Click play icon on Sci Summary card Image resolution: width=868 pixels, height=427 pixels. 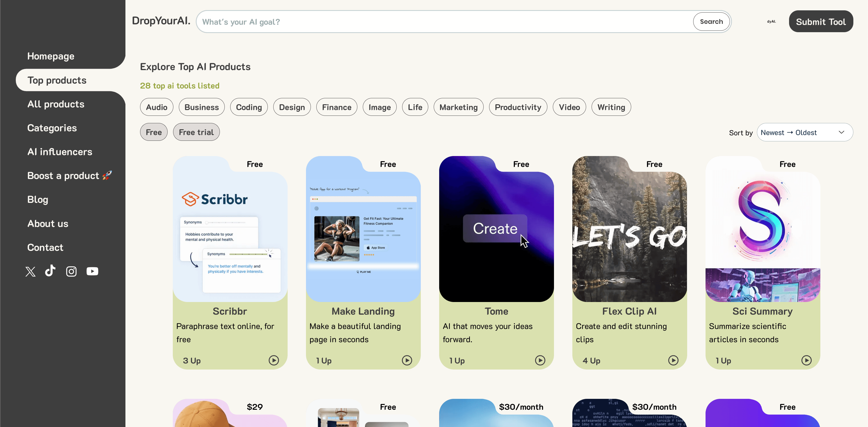click(806, 360)
